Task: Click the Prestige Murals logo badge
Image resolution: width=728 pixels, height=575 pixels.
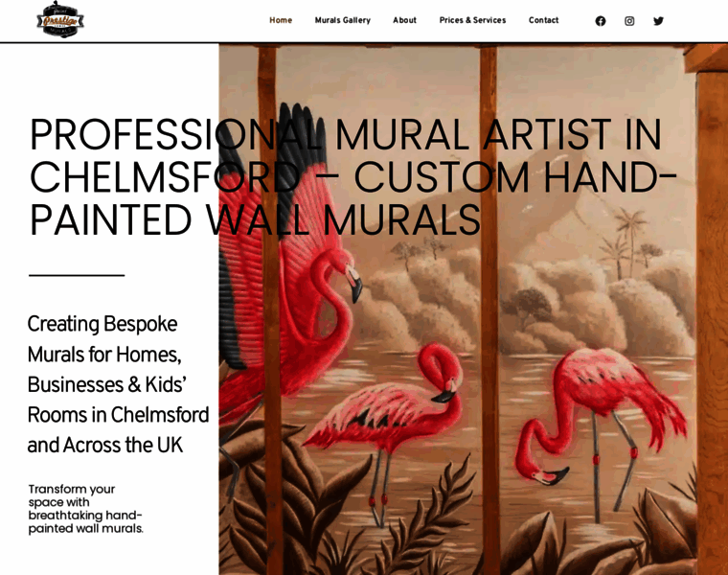Action: click(x=60, y=19)
